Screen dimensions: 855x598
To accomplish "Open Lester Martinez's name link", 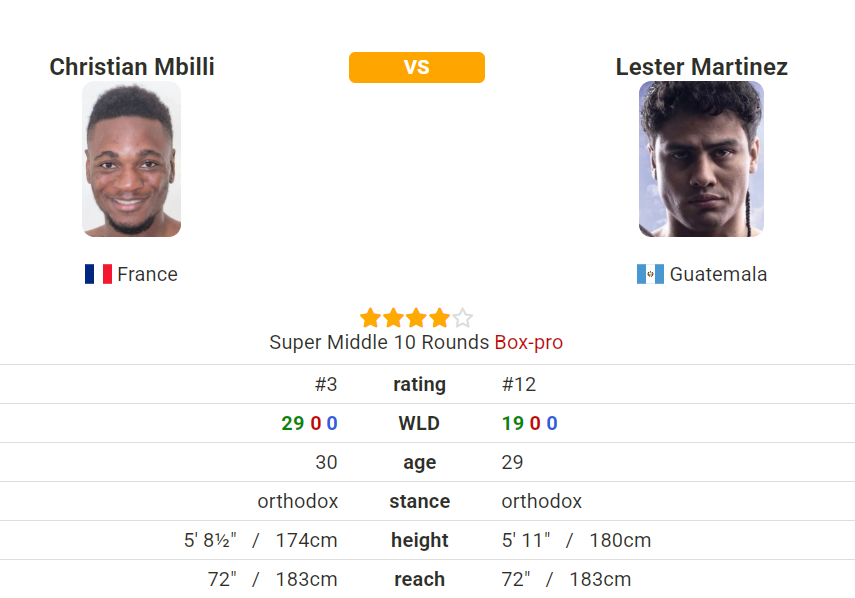I will pyautogui.click(x=701, y=67).
